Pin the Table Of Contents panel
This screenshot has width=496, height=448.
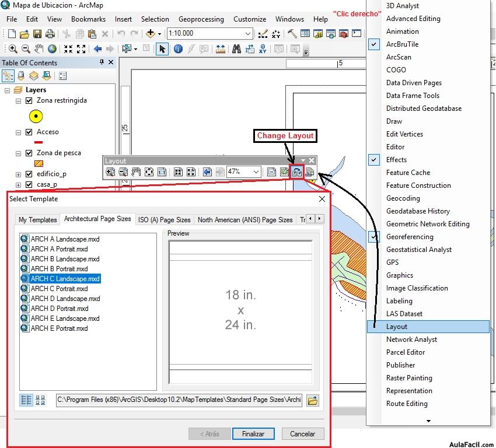point(102,62)
